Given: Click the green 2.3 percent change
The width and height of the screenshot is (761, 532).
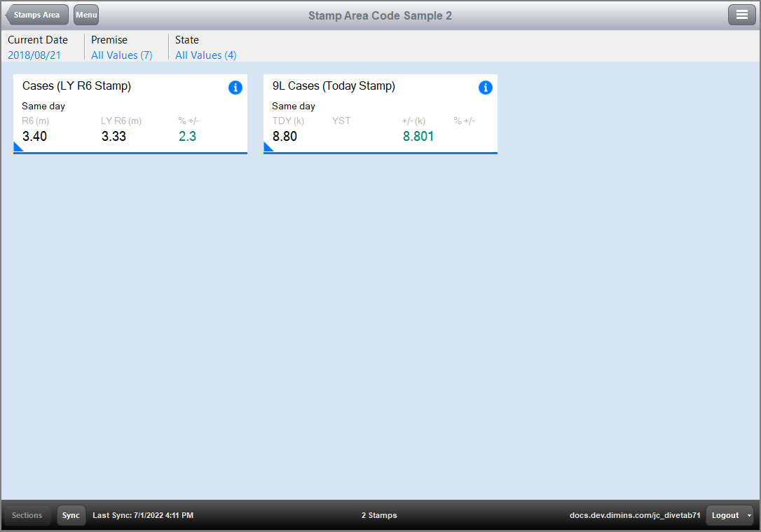Looking at the screenshot, I should pos(187,136).
